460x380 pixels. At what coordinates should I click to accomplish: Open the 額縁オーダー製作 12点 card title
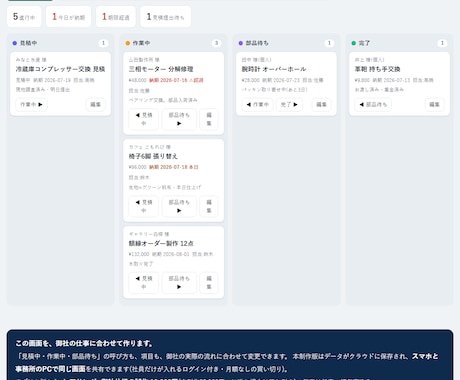pos(161,243)
